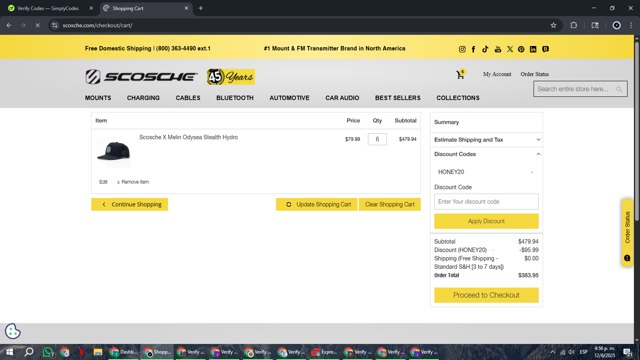Focus the Enter Your discount code field

coord(486,202)
